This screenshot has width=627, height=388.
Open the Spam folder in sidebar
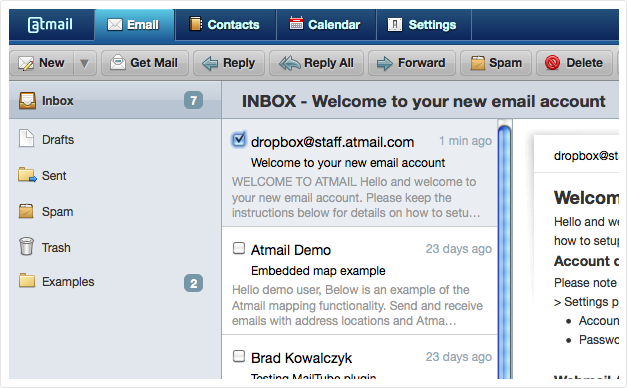pyautogui.click(x=115, y=211)
